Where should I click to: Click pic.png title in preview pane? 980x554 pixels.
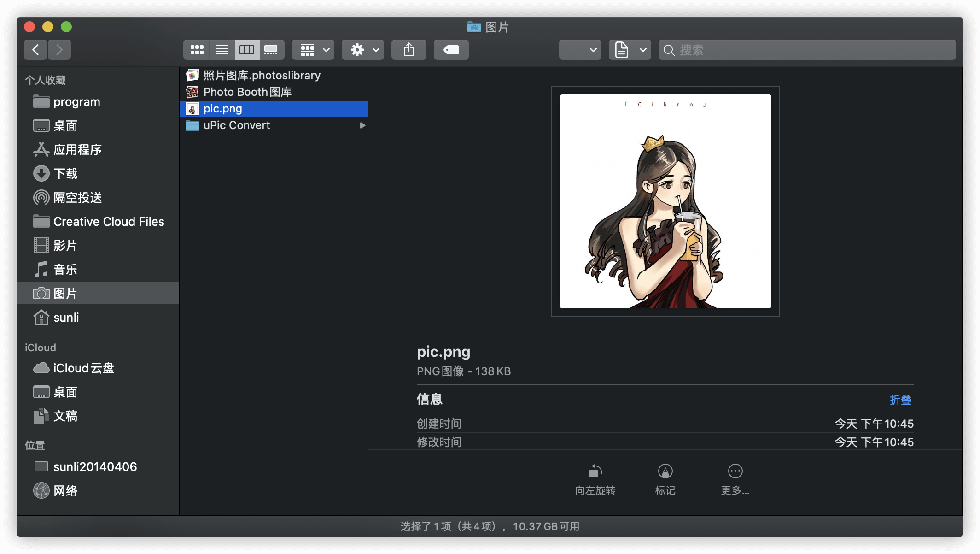[x=443, y=352]
